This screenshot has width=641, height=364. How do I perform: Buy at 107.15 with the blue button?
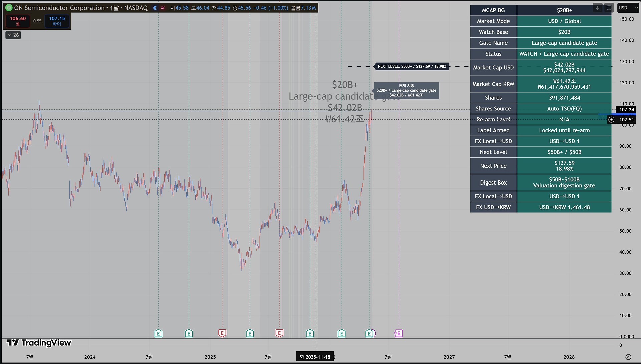tap(57, 21)
